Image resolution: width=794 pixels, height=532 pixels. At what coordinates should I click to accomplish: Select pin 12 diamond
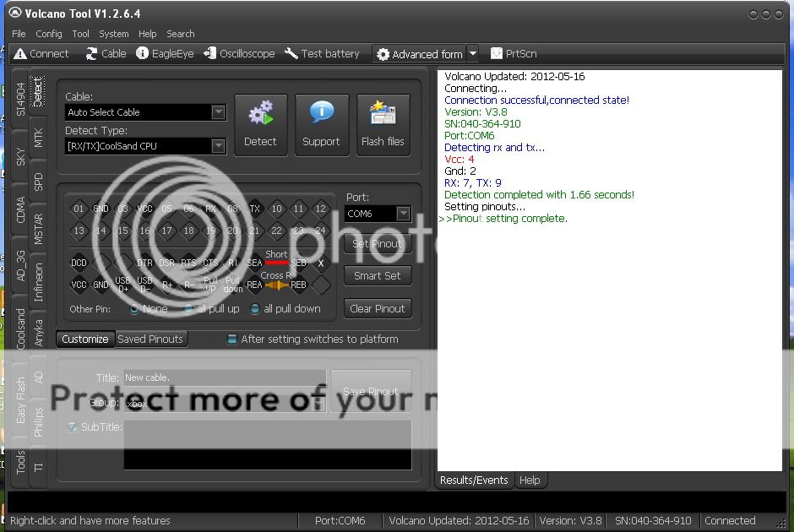coord(320,209)
